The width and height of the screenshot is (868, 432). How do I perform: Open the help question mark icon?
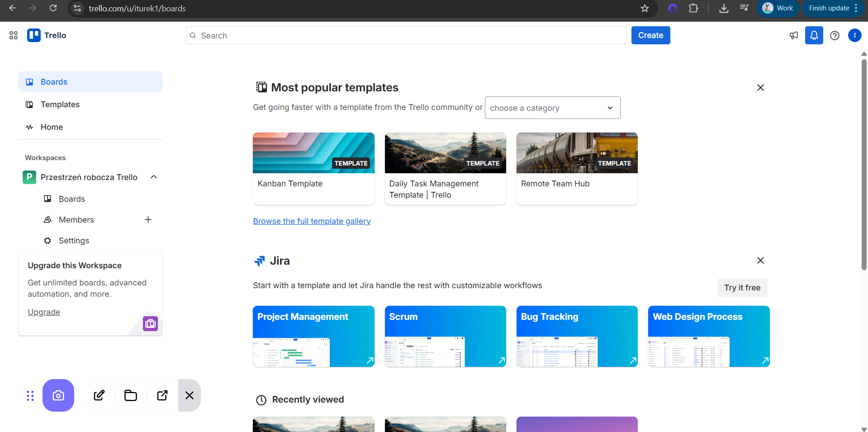835,35
